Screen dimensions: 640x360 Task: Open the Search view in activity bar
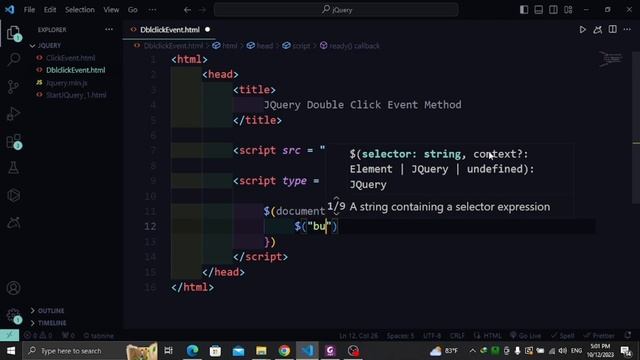click(13, 60)
